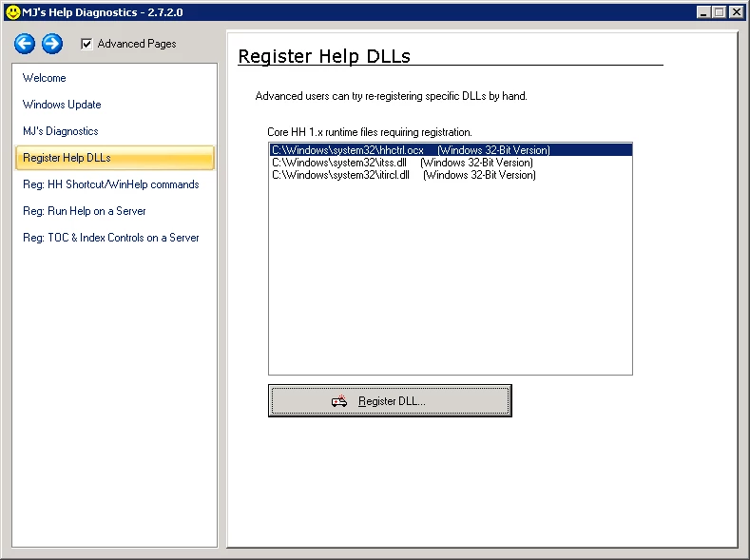Toggle the Advanced Pages checkbox
The width and height of the screenshot is (750, 560).
87,44
